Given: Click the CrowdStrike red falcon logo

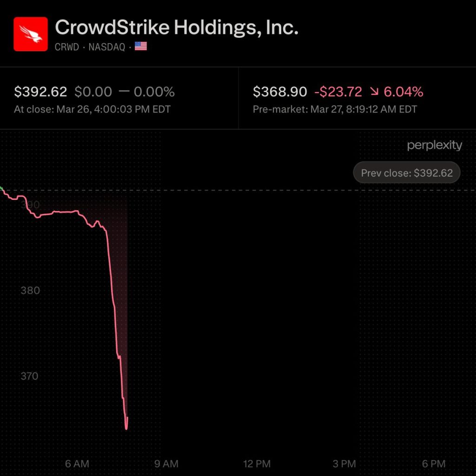Looking at the screenshot, I should [x=31, y=34].
